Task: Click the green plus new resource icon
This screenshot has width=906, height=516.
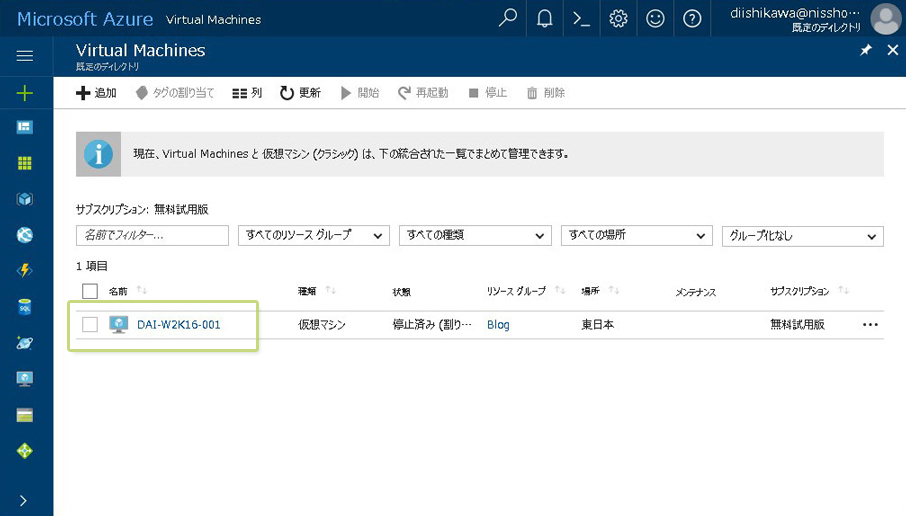Action: click(x=25, y=93)
